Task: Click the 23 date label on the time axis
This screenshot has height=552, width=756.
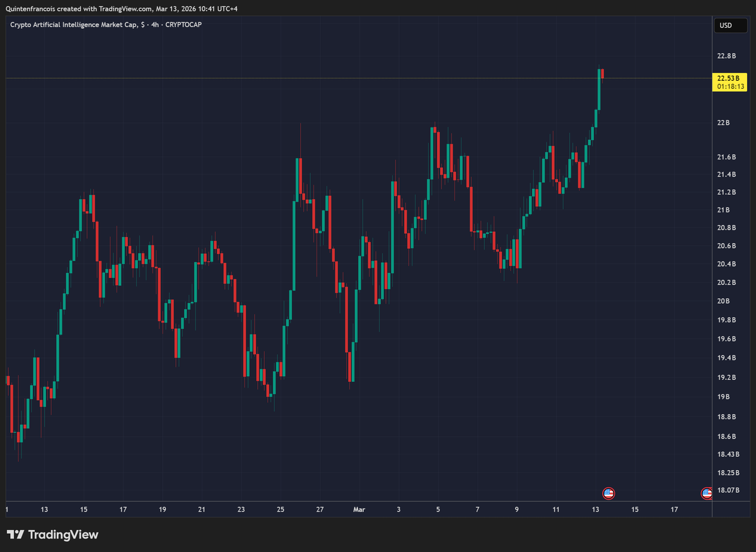Action: [x=241, y=509]
